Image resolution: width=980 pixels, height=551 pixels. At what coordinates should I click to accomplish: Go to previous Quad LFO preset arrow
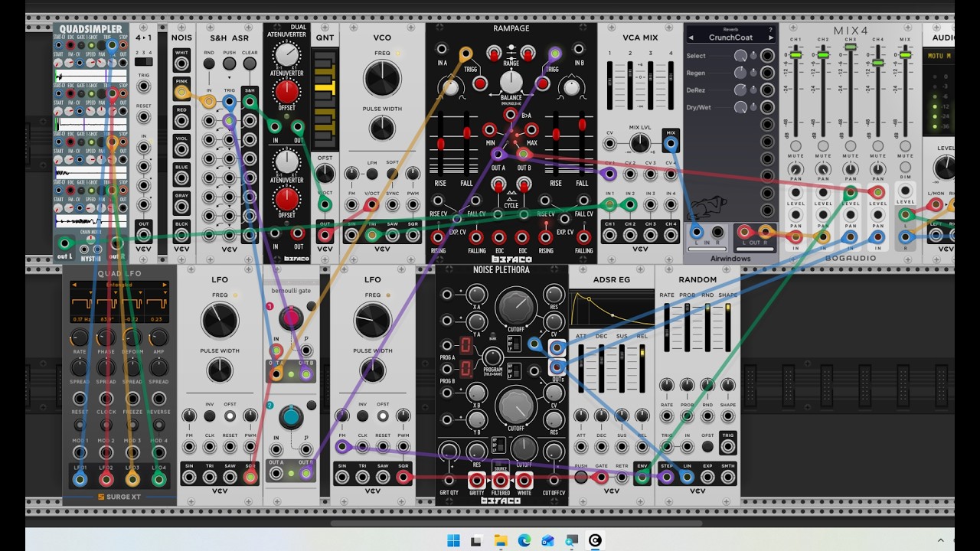pos(73,285)
